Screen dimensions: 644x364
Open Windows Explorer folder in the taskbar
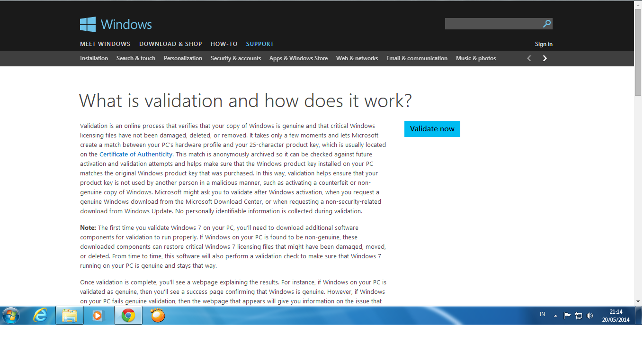tap(70, 315)
